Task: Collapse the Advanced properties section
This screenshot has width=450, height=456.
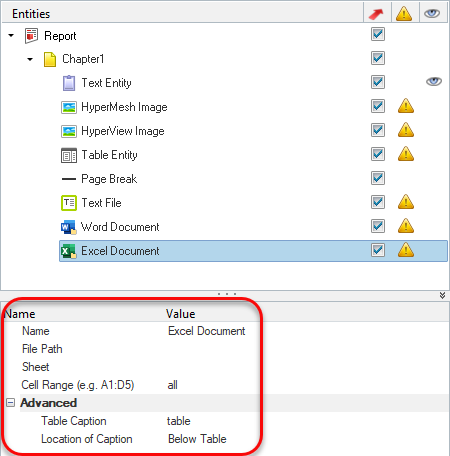Action: 11,403
